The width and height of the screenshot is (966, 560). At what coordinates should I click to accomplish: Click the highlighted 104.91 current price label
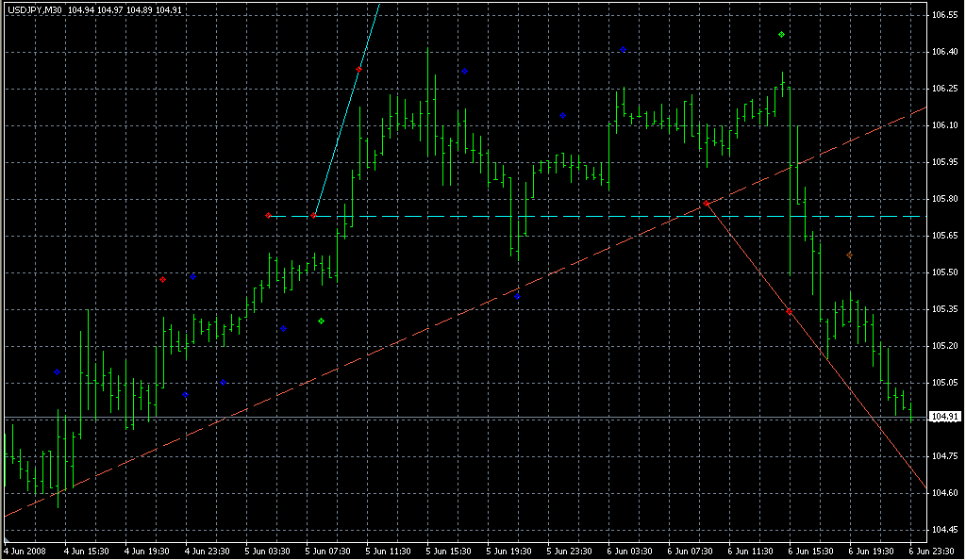tap(944, 417)
